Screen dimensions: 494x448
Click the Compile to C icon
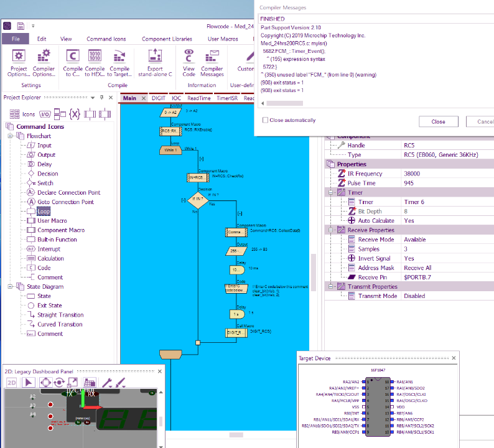tap(72, 63)
